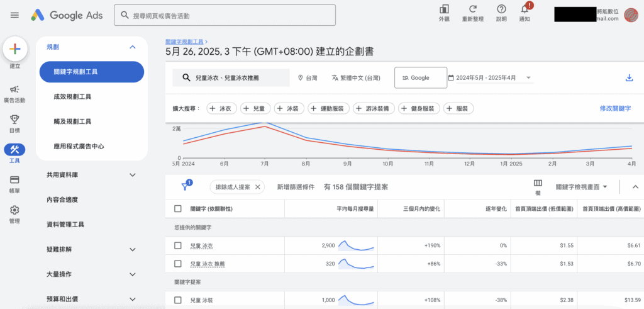Viewport: 644px width, 309px height.
Task: Open 工具 tools wrench icon
Action: [x=15, y=150]
